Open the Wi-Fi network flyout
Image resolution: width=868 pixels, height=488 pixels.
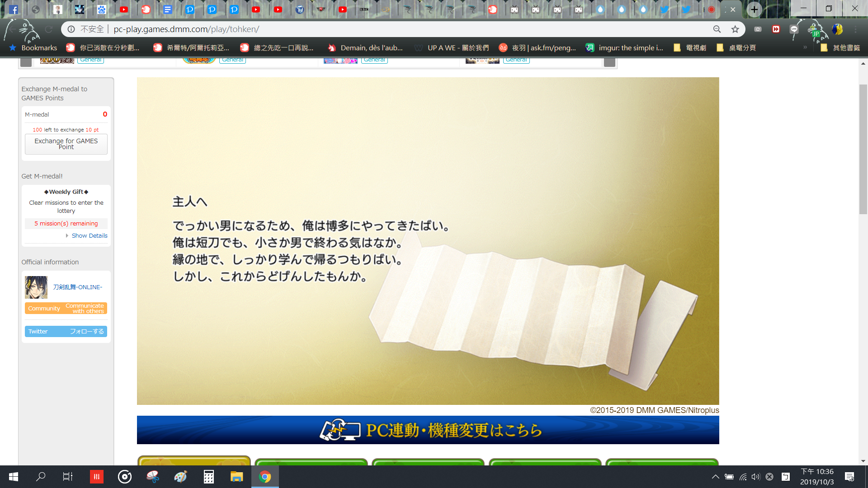[743, 477]
